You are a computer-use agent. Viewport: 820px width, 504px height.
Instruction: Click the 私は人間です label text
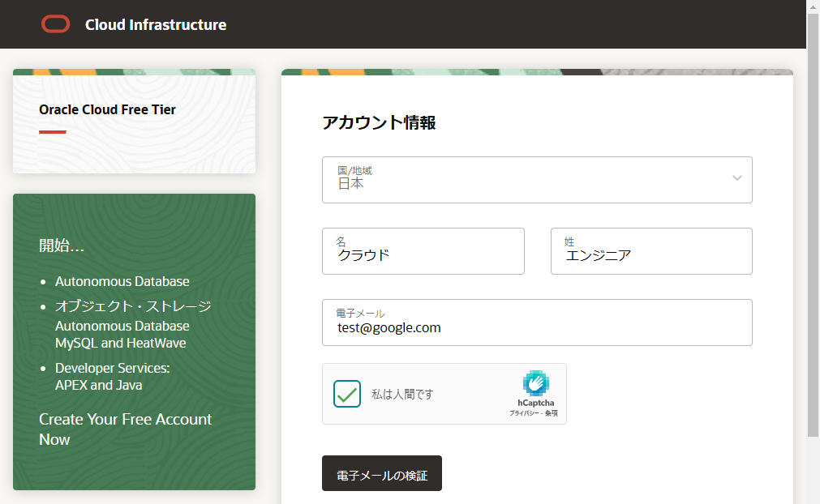click(x=402, y=395)
